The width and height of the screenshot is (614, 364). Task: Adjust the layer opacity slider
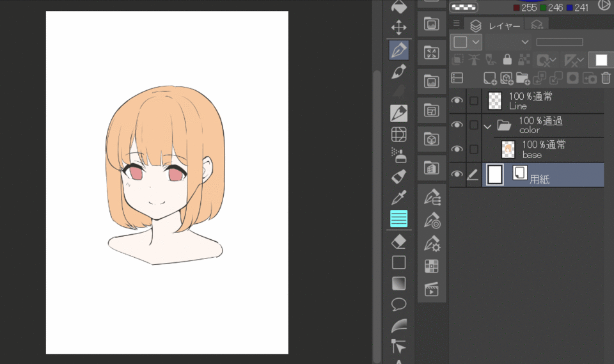pyautogui.click(x=559, y=42)
